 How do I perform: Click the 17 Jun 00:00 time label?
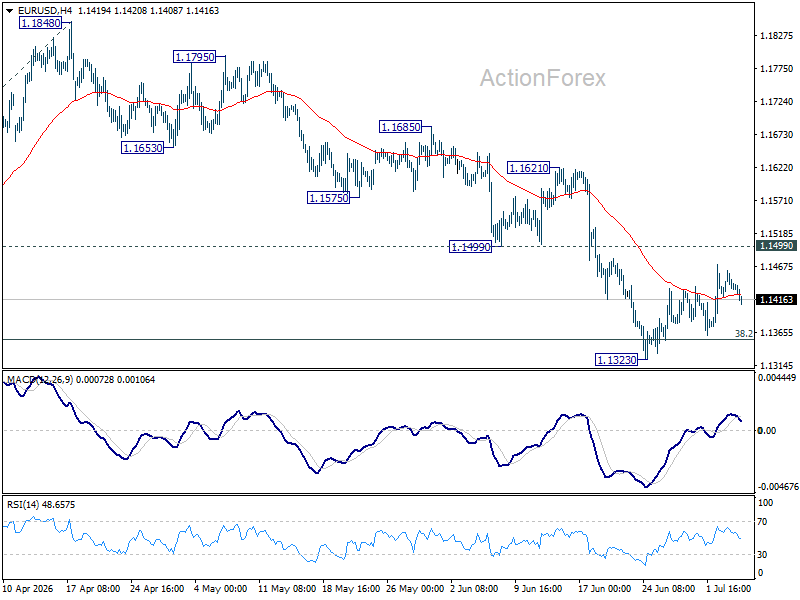click(x=605, y=589)
